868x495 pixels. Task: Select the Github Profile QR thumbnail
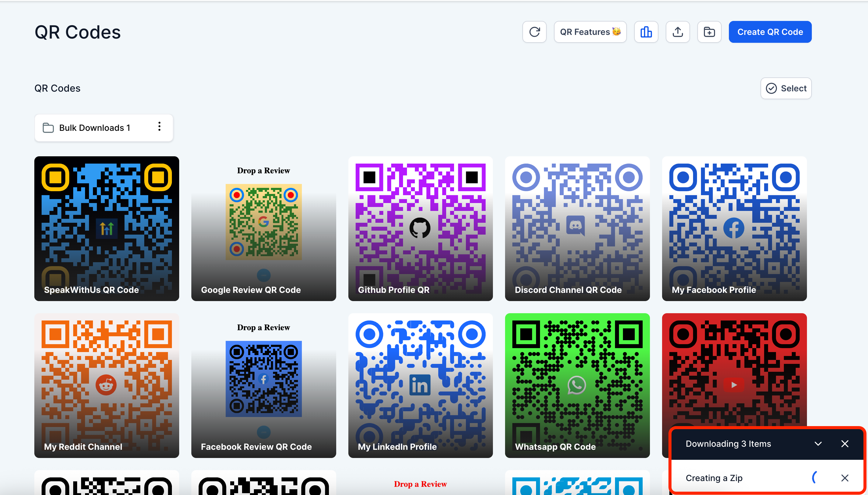pyautogui.click(x=420, y=229)
